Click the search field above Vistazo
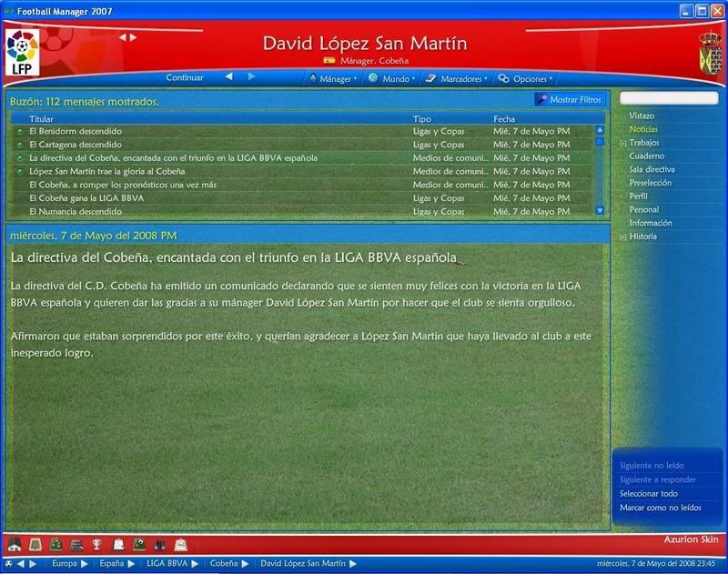This screenshot has width=728, height=574. click(669, 97)
